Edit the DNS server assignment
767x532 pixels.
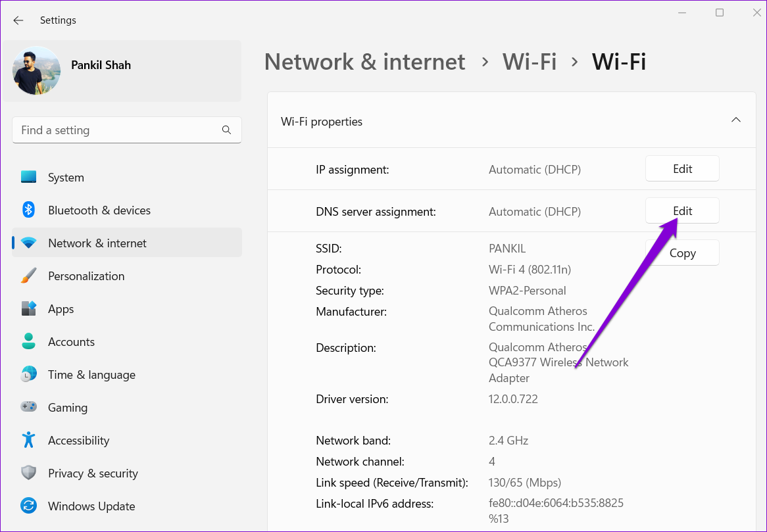(682, 211)
